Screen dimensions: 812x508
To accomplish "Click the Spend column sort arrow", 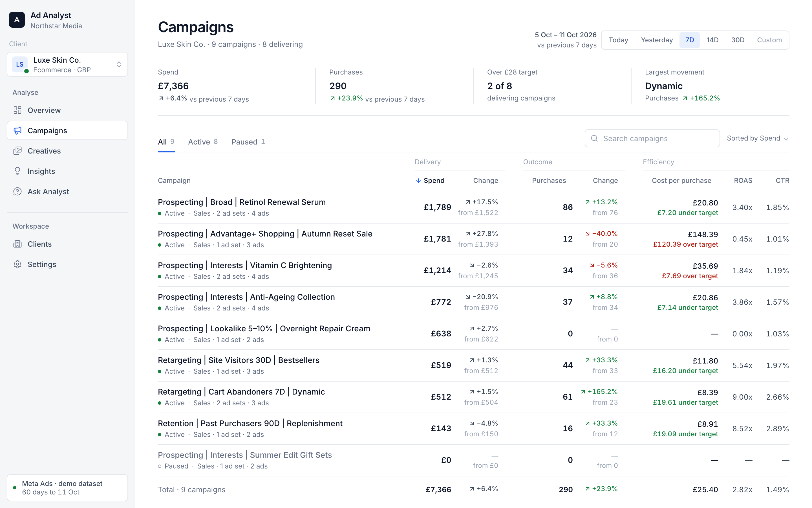I will (x=418, y=181).
